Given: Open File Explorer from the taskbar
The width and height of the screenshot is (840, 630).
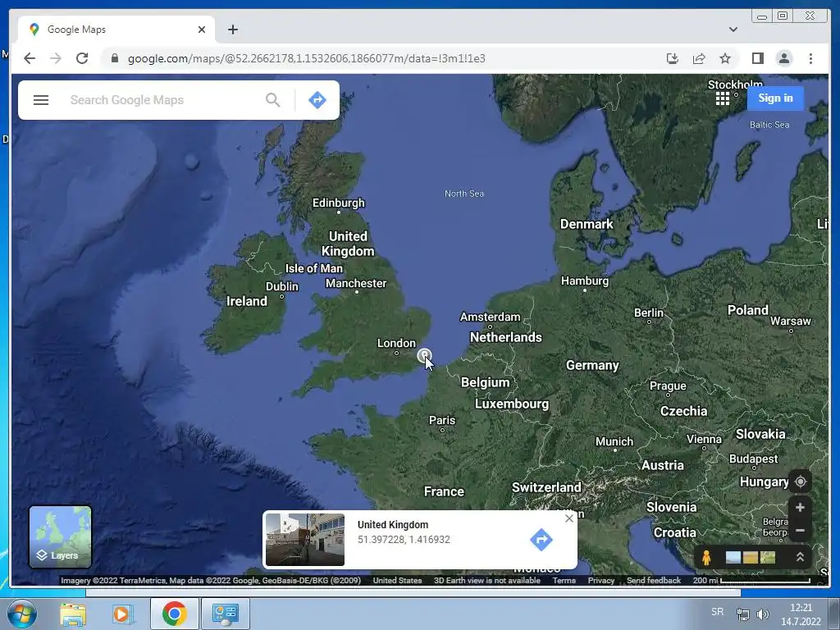Looking at the screenshot, I should [73, 614].
